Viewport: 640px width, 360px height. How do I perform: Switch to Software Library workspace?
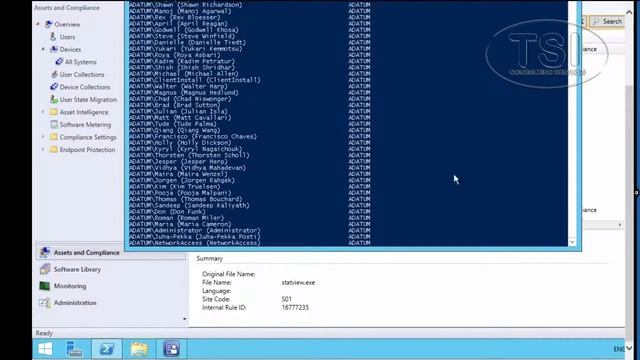[77, 269]
